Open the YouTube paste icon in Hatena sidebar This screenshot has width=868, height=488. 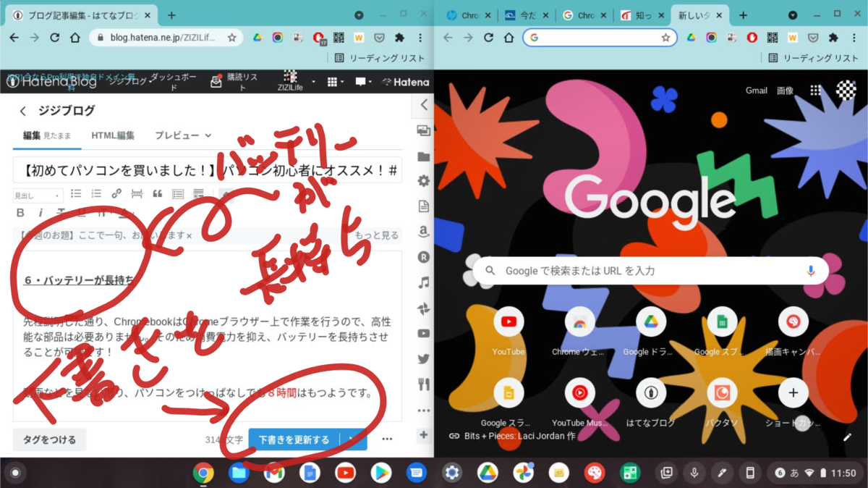pos(423,334)
